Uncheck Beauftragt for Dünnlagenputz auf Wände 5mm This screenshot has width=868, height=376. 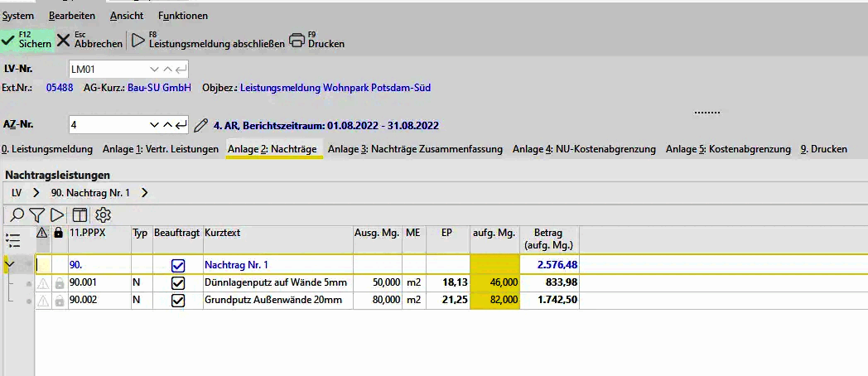coord(177,283)
